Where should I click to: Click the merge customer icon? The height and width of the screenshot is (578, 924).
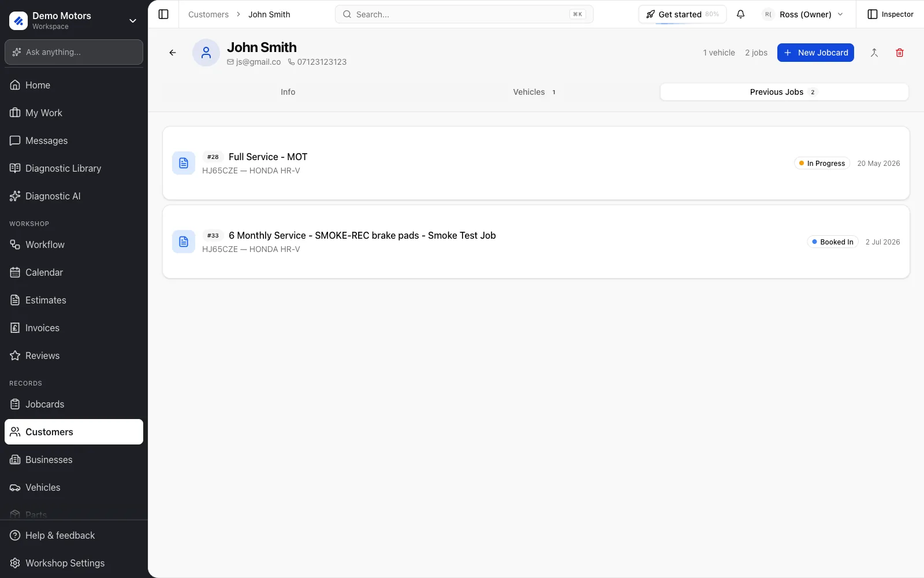[874, 53]
